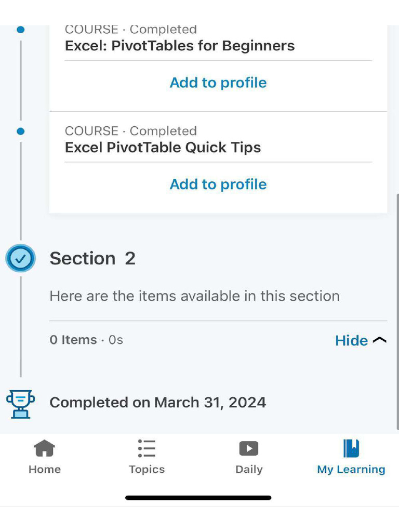Image resolution: width=399 pixels, height=532 pixels.
Task: Tap the Home house icon
Action: point(44,448)
